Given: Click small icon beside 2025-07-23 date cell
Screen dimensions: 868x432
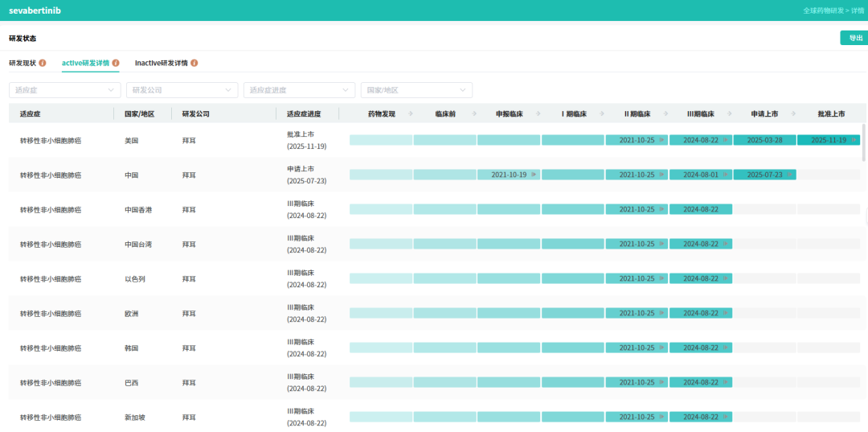Looking at the screenshot, I should [x=789, y=175].
